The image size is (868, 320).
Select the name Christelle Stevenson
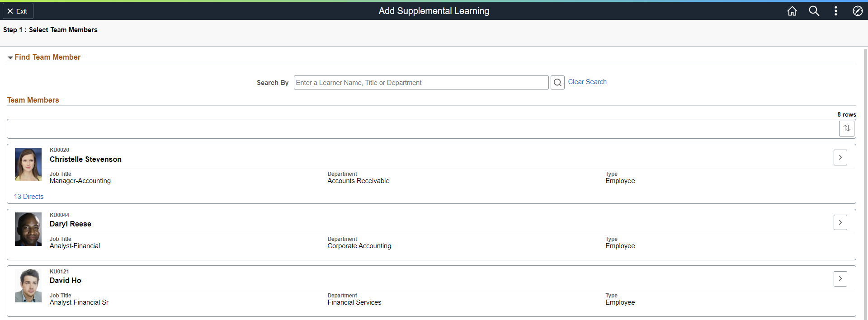coord(85,159)
